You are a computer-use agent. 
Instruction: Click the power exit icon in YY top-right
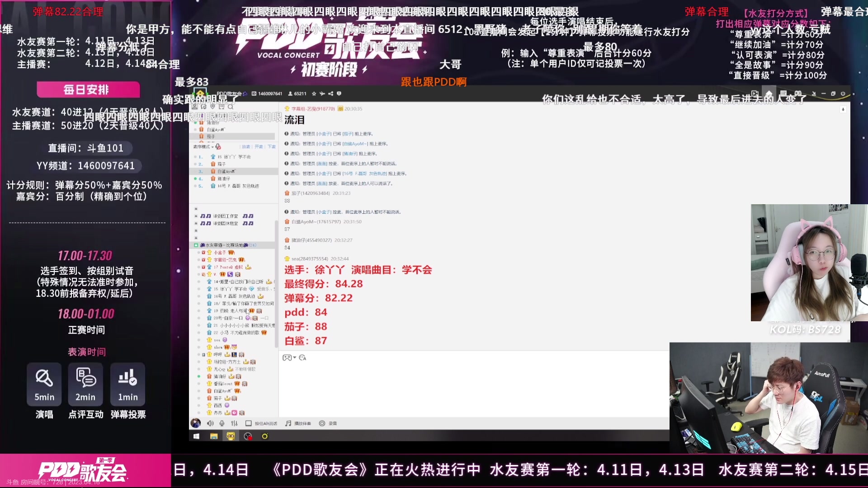coord(843,94)
